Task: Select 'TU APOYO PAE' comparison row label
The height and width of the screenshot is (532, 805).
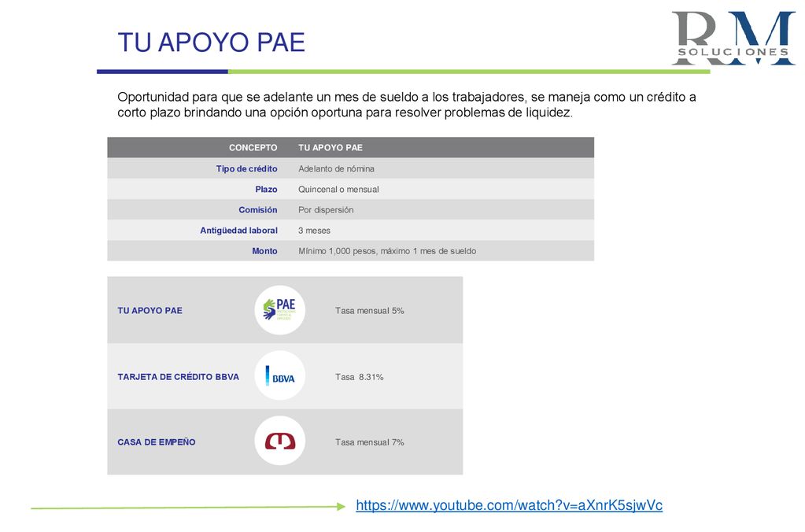Action: pos(150,310)
